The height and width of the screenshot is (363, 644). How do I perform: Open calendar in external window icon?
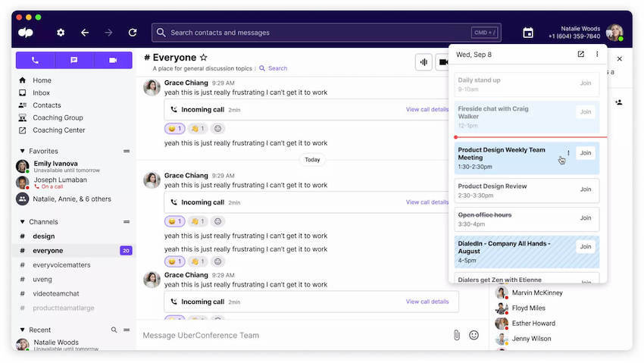[581, 55]
